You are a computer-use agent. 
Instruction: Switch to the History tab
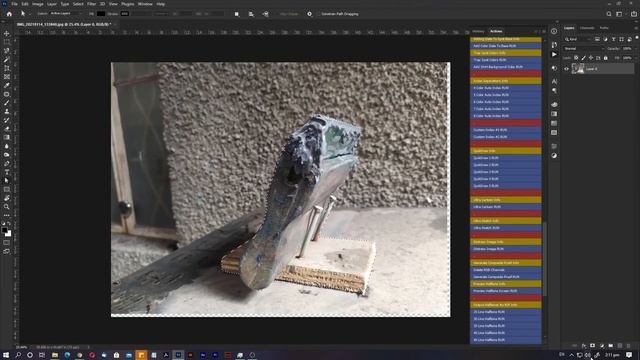478,31
